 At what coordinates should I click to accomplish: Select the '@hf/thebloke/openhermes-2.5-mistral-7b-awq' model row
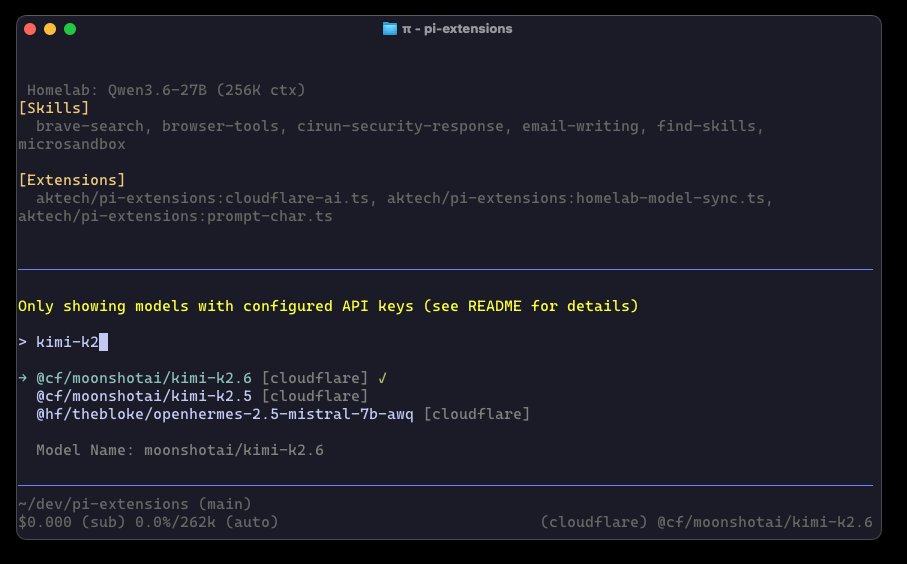(283, 414)
